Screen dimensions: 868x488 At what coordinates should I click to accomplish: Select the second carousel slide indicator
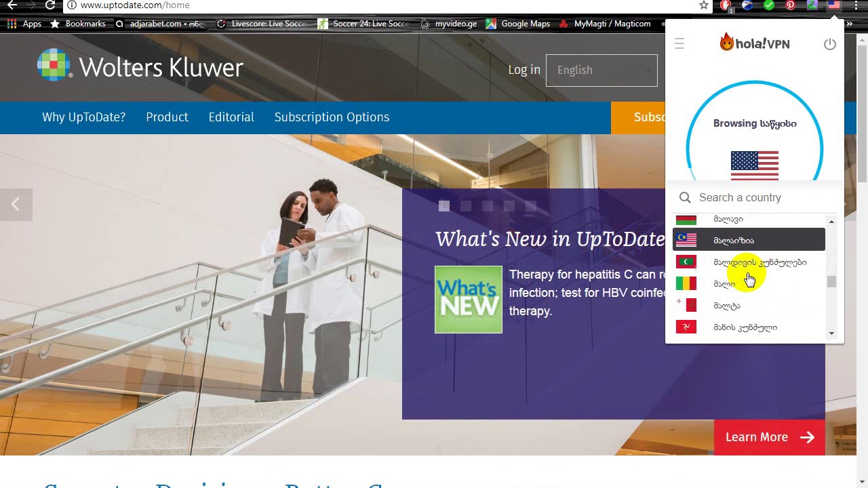466,206
